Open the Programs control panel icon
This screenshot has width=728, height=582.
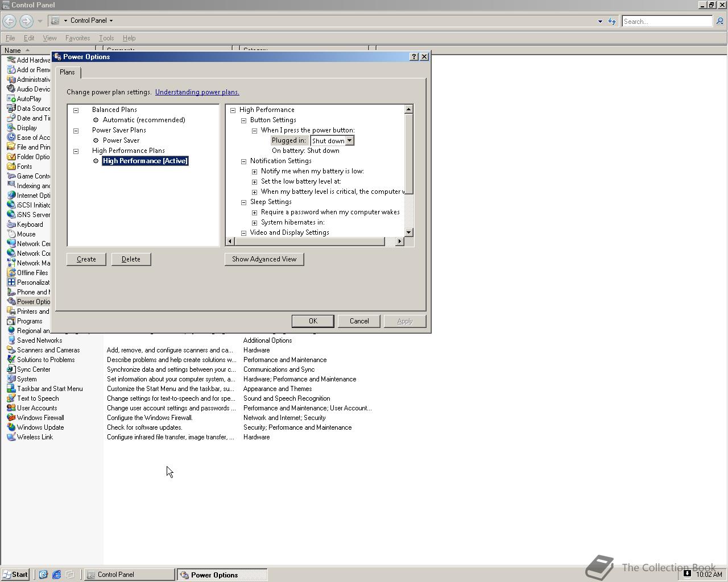[x=11, y=321]
